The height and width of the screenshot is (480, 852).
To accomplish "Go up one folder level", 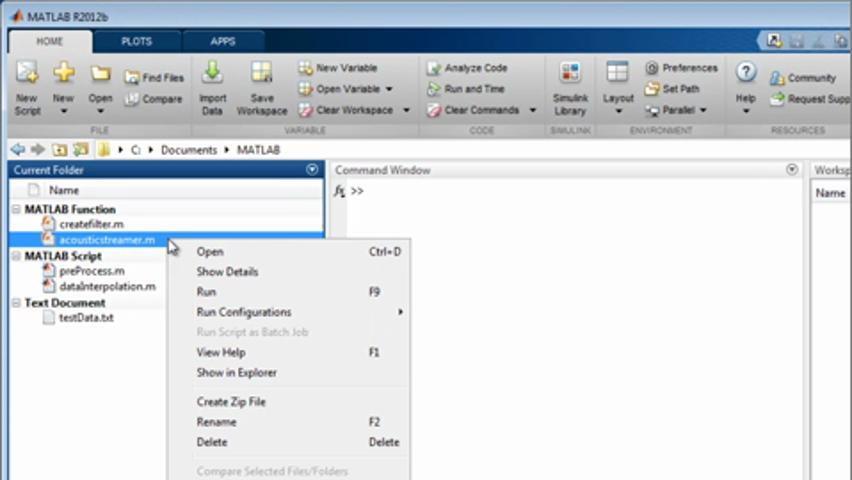I will [x=59, y=149].
